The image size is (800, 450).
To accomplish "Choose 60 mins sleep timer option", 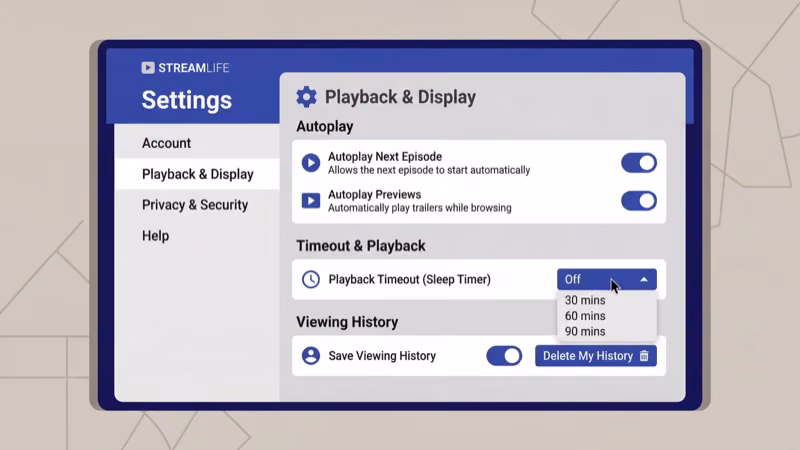I will point(585,316).
